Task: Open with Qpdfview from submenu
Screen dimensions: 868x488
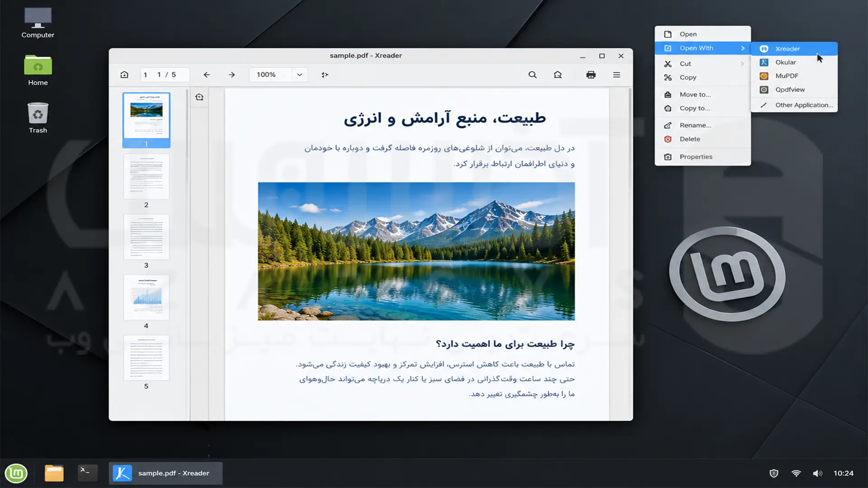Action: tap(794, 89)
